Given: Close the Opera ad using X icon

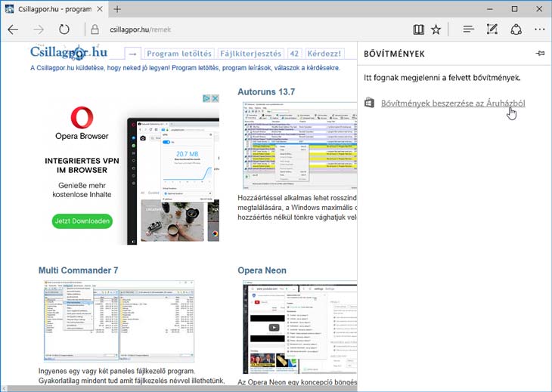Looking at the screenshot, I should [214, 99].
